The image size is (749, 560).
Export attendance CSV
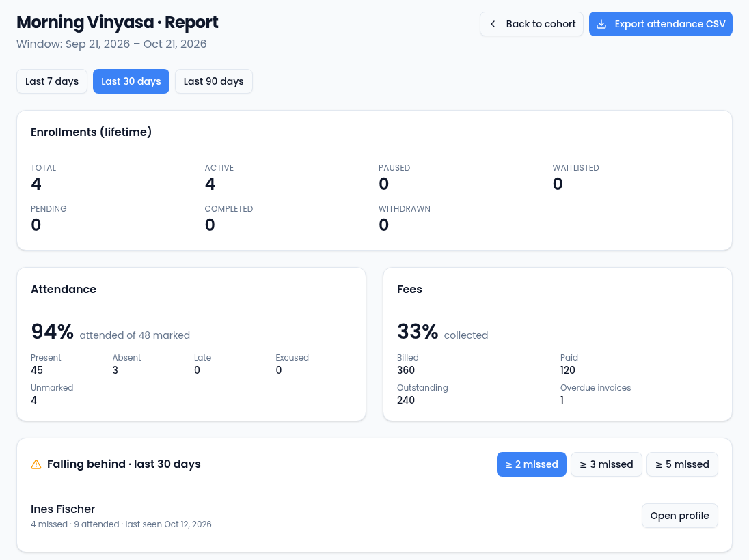[x=660, y=24]
